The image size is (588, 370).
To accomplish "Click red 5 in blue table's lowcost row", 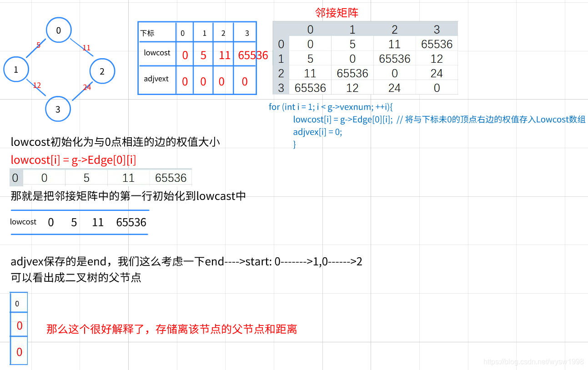I will 203,55.
